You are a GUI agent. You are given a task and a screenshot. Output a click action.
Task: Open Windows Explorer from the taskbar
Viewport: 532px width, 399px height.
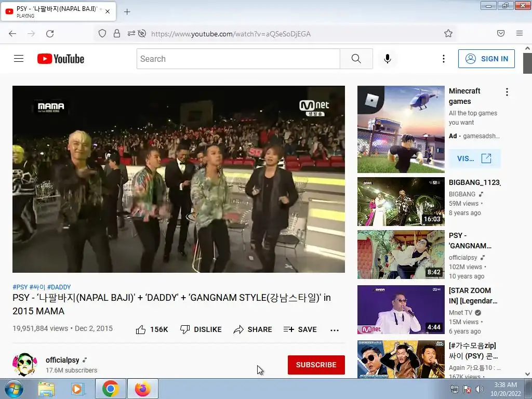tap(46, 389)
